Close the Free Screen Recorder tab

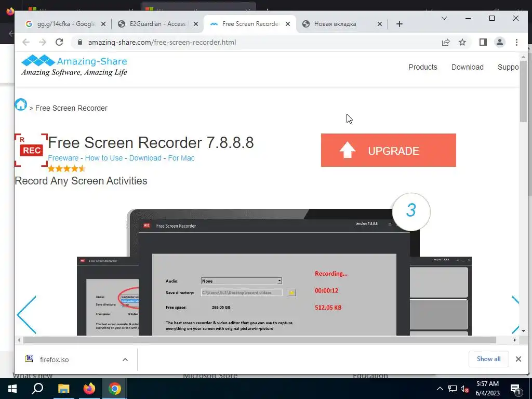pyautogui.click(x=288, y=24)
